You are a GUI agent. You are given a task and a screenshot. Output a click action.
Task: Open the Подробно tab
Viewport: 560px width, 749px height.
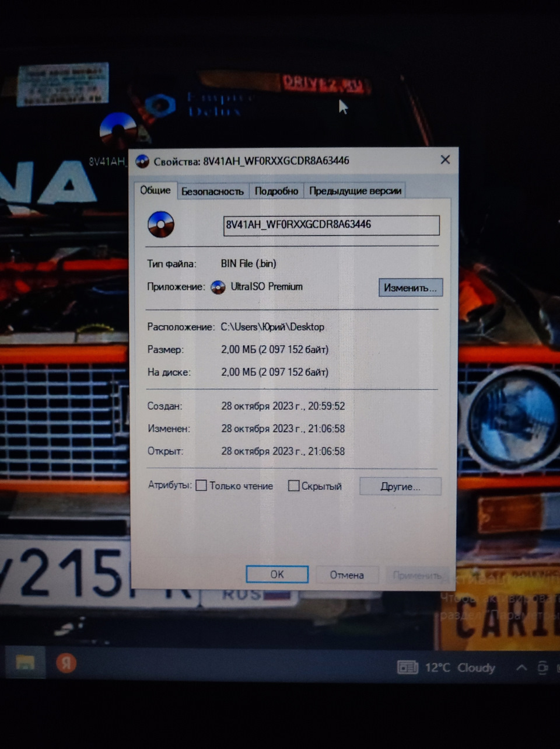tap(276, 190)
